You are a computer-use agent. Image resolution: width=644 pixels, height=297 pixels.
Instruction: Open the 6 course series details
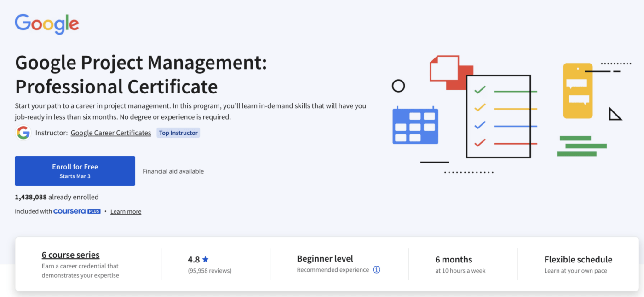pos(70,255)
